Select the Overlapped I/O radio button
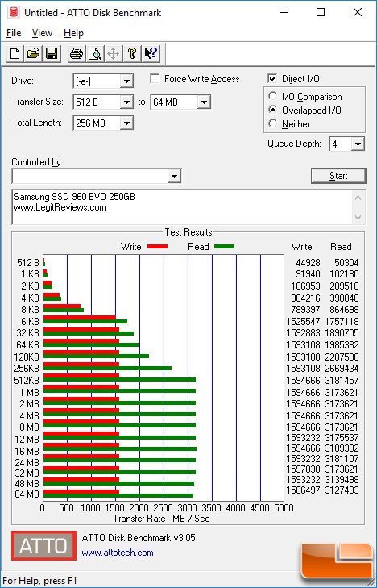Viewport: 377px width, 588px height. click(273, 110)
